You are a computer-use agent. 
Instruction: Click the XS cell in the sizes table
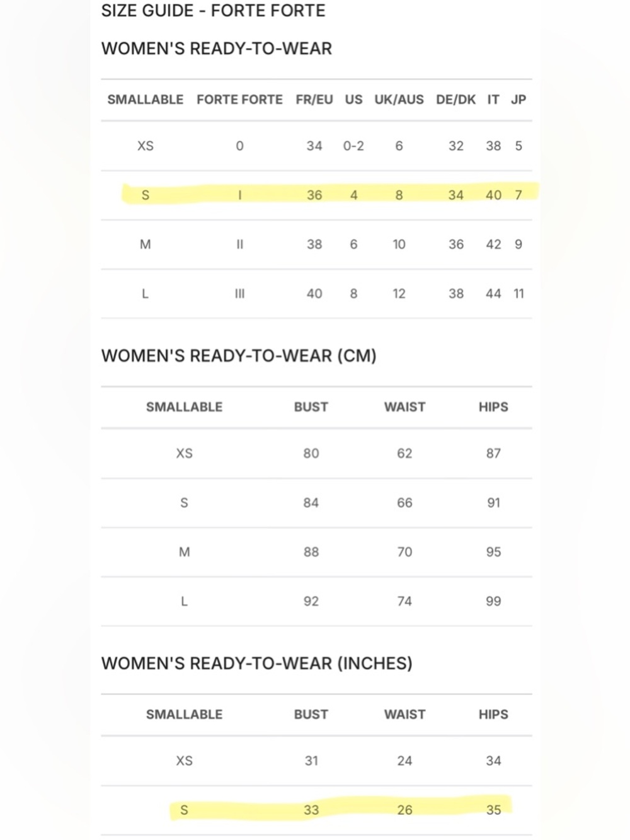point(146,146)
